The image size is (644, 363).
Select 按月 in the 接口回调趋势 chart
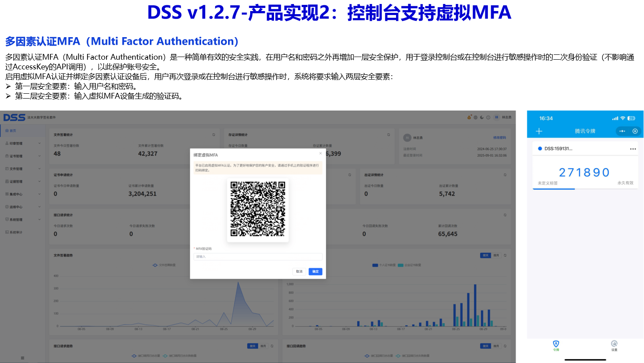[x=496, y=346]
